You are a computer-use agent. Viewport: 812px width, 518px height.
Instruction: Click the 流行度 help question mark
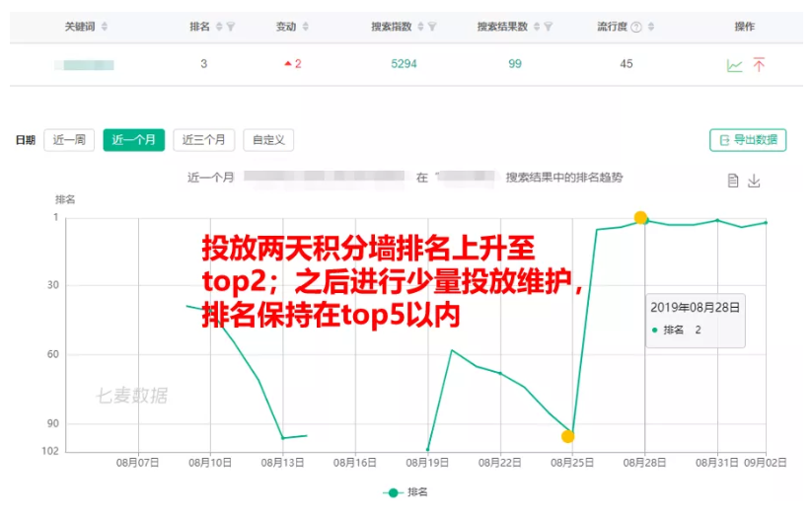(636, 27)
